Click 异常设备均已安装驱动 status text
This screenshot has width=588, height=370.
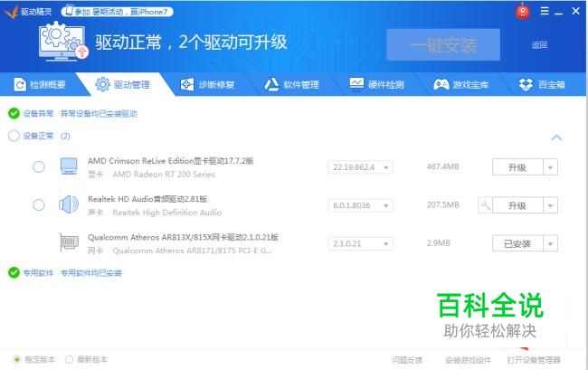click(99, 114)
